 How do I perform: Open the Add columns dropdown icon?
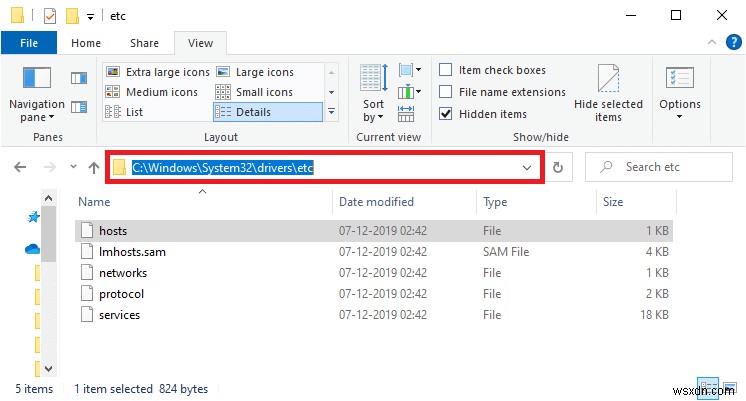click(x=410, y=91)
